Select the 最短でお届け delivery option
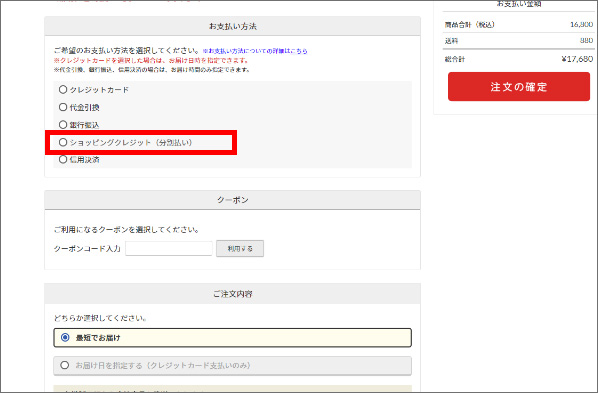Screen dimensions: 598x393 [233, 338]
